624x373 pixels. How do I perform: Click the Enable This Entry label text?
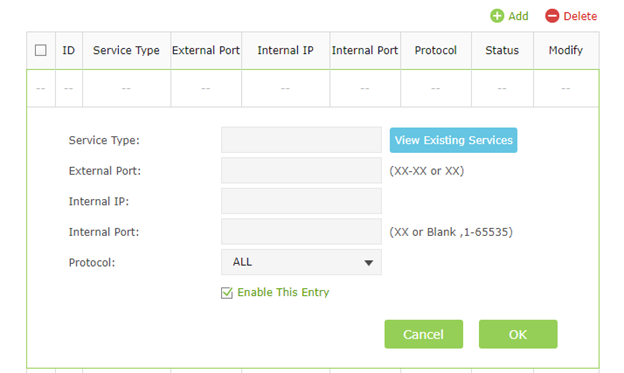tap(283, 292)
